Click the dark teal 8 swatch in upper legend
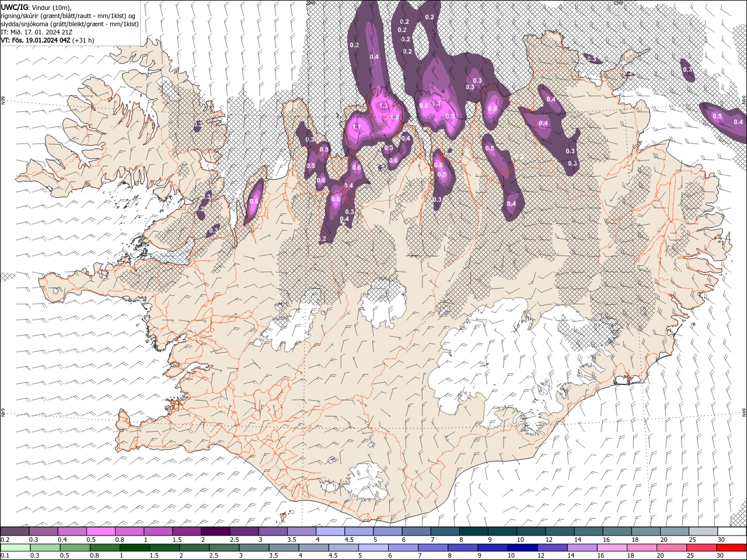This screenshot has height=560, width=747. click(x=473, y=531)
